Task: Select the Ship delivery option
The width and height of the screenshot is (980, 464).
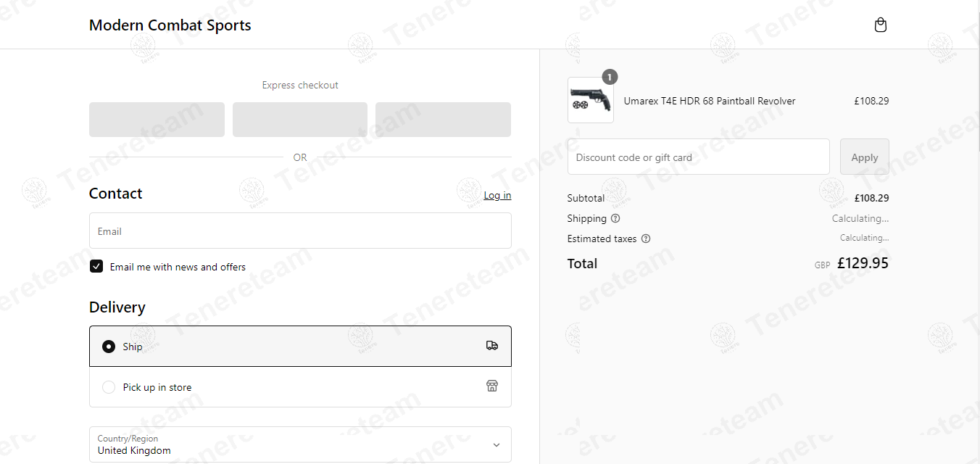Action: tap(300, 347)
